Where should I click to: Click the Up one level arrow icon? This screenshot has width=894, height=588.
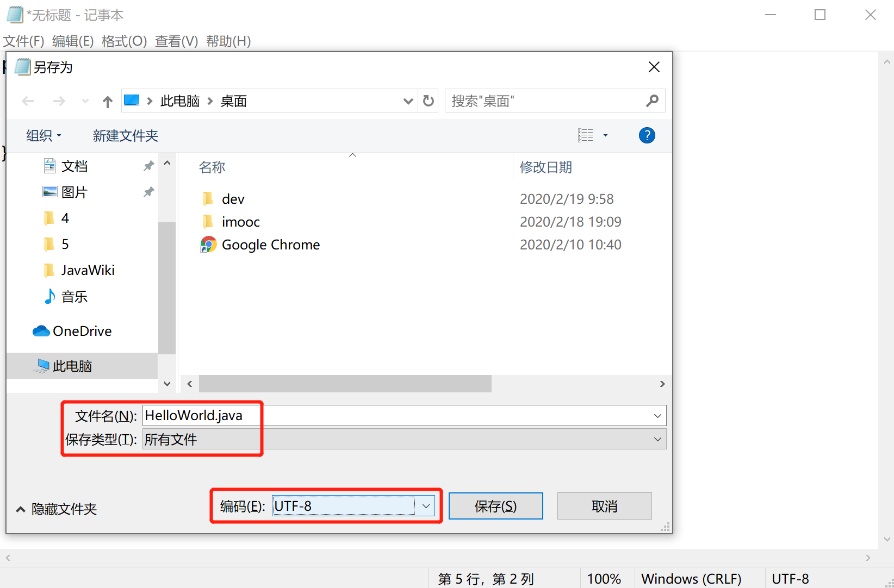tap(107, 101)
